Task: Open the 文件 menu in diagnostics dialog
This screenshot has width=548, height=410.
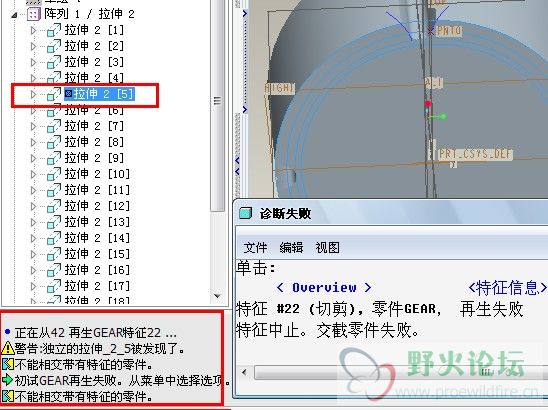Action: pyautogui.click(x=255, y=247)
